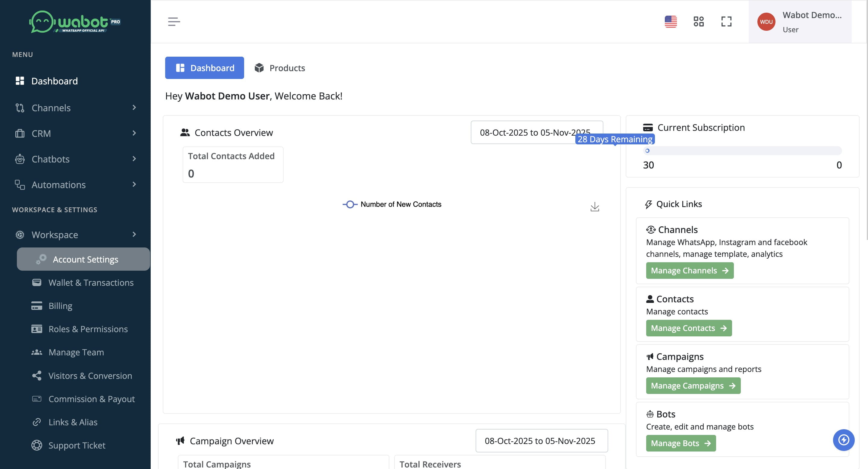
Task: Open the apps grid icon in header
Action: click(699, 22)
